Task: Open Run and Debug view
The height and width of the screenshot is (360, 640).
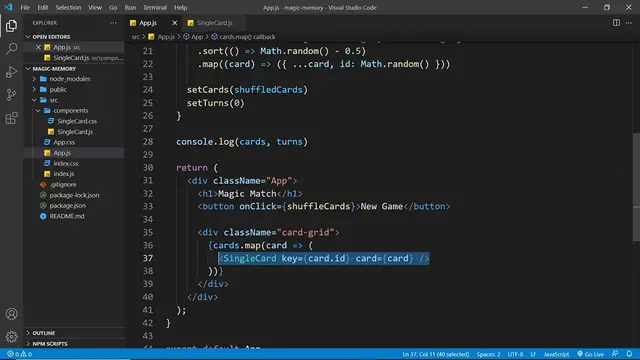Action: (11, 72)
